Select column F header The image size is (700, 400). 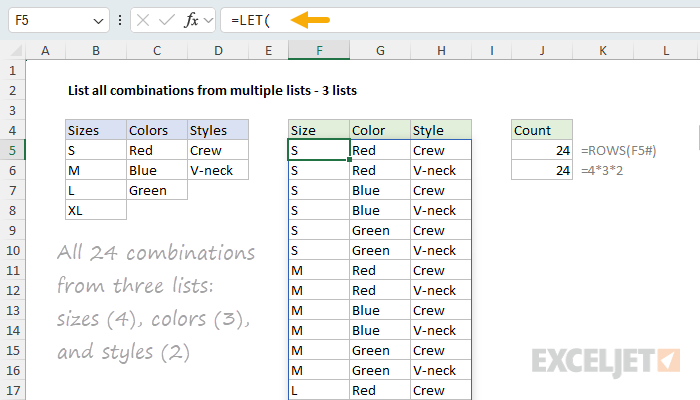click(319, 50)
